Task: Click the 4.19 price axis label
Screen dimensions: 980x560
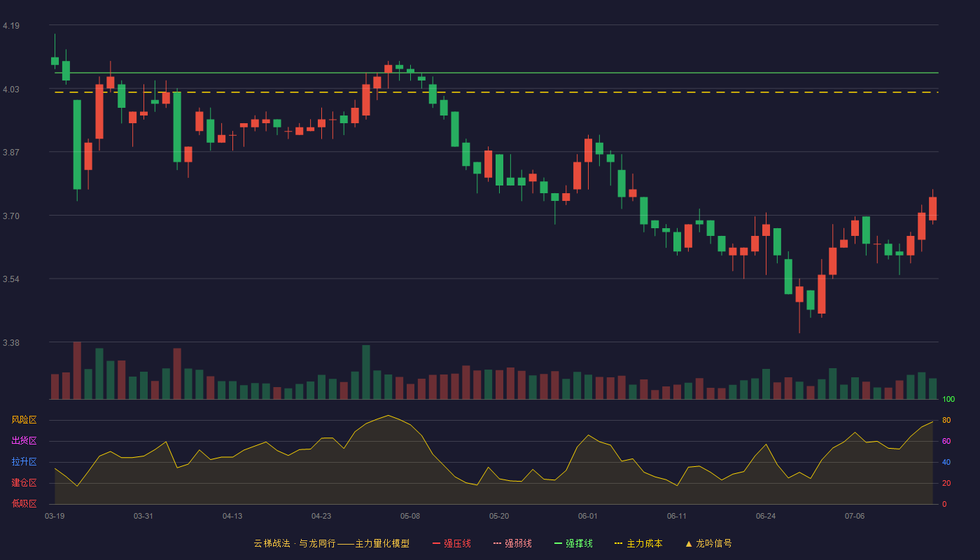Action: (x=11, y=26)
